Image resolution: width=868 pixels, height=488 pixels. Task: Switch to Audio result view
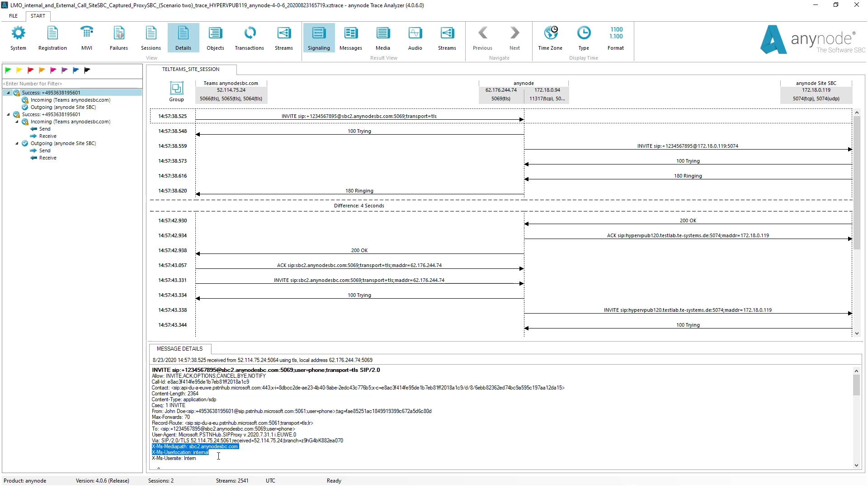pyautogui.click(x=415, y=38)
